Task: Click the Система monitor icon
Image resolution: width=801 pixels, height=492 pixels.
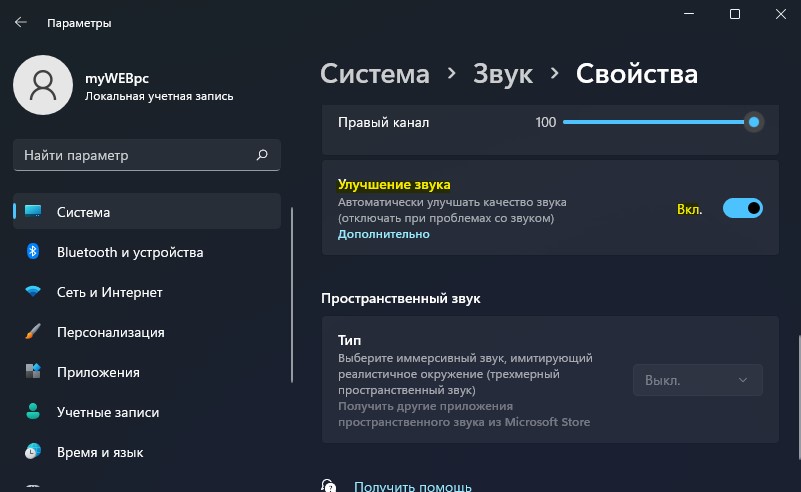Action: 33,211
